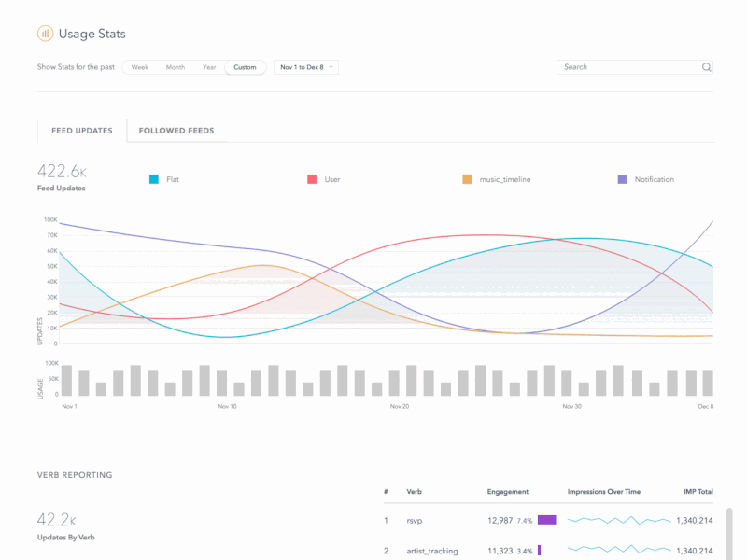This screenshot has height=560, width=747.
Task: Open the Nov 1 to Dec 8 date picker
Action: (x=301, y=67)
